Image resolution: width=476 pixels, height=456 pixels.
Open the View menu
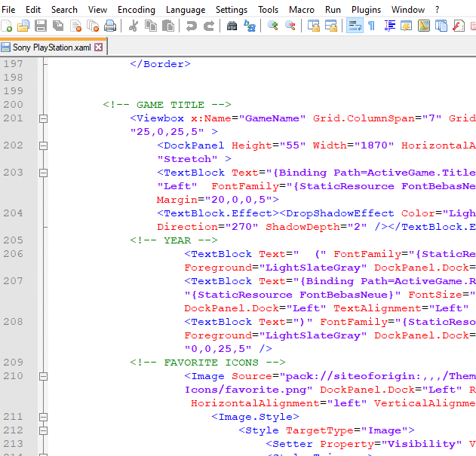click(x=97, y=10)
